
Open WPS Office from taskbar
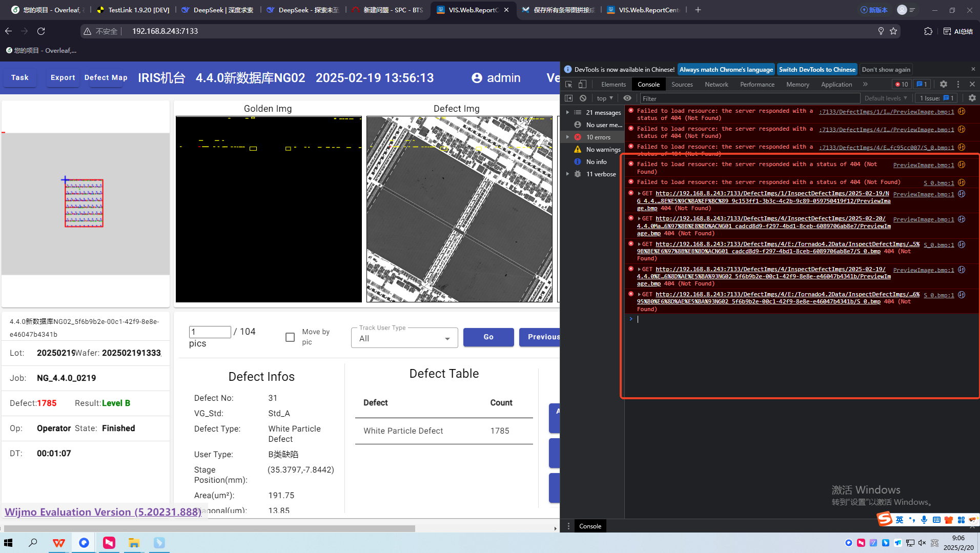[x=59, y=543]
